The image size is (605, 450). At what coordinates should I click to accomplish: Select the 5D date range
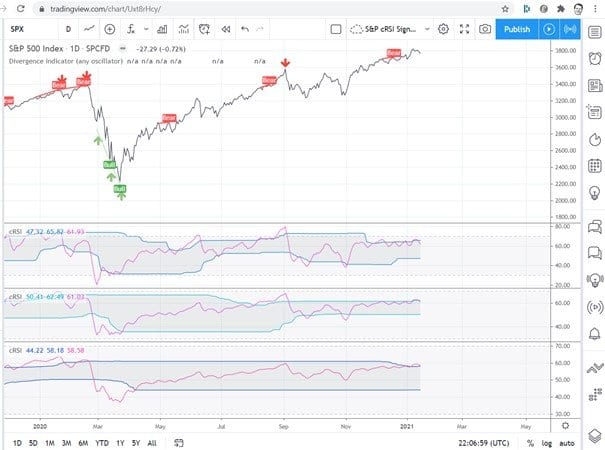pos(33,443)
